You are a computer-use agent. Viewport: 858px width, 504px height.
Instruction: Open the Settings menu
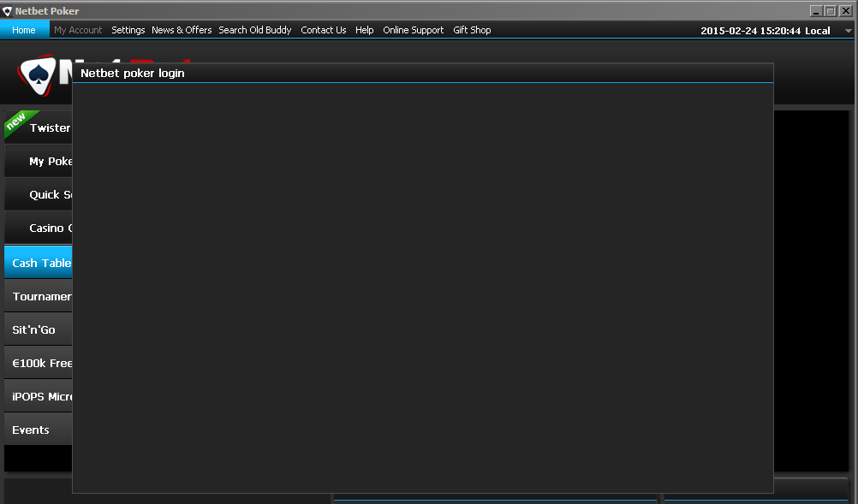(x=128, y=30)
